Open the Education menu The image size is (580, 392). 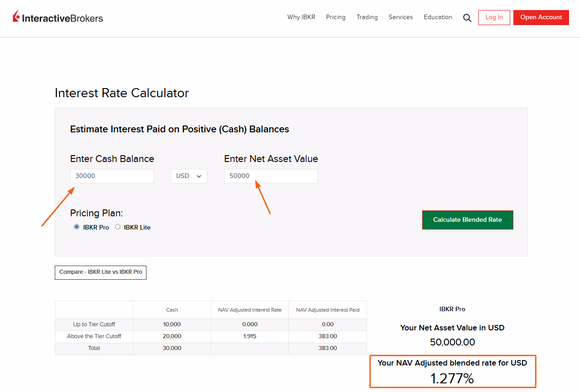(x=438, y=17)
